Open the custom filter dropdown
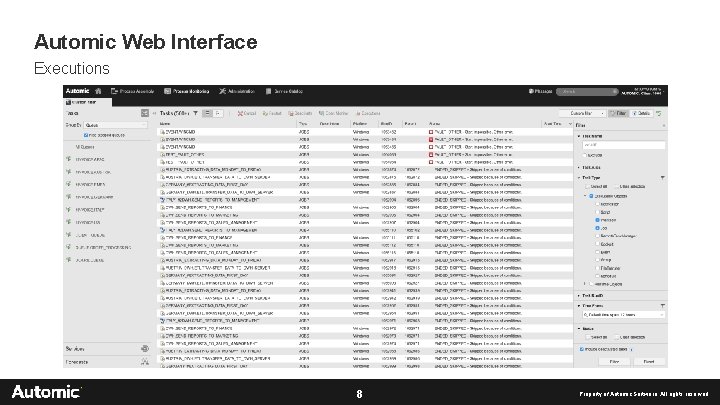 coord(582,113)
